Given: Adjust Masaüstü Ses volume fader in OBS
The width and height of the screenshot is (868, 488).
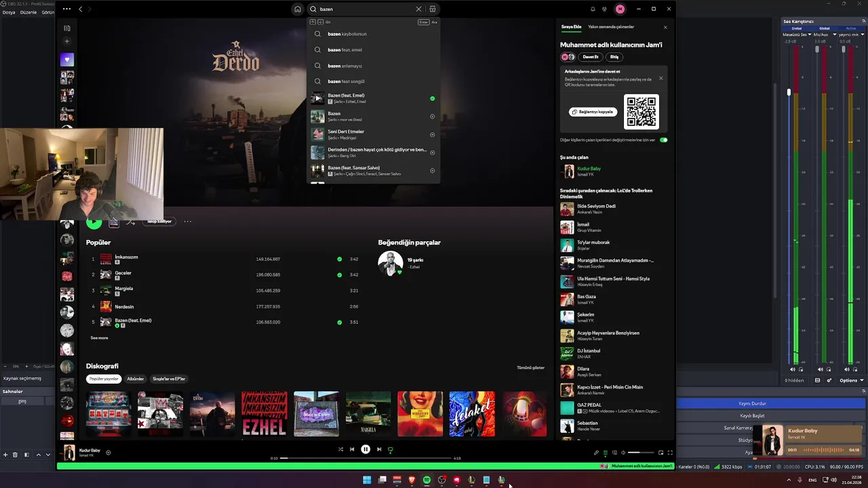Looking at the screenshot, I should point(789,92).
